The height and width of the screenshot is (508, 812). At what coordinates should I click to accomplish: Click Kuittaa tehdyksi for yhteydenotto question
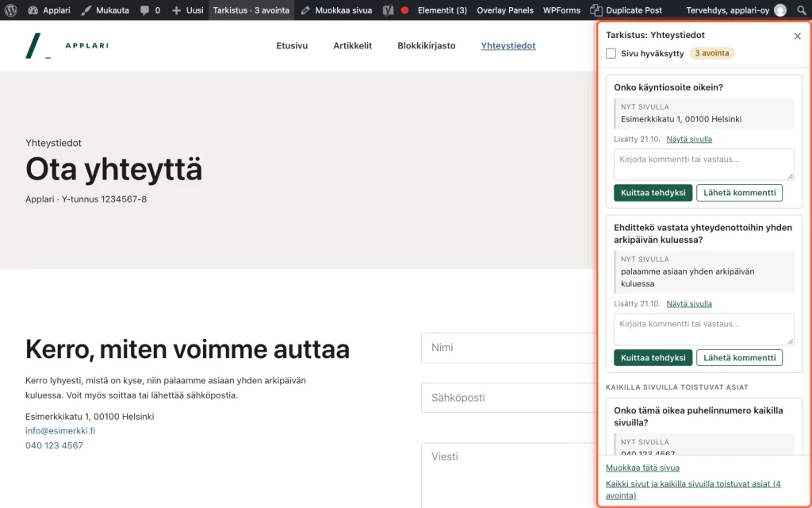pos(653,358)
